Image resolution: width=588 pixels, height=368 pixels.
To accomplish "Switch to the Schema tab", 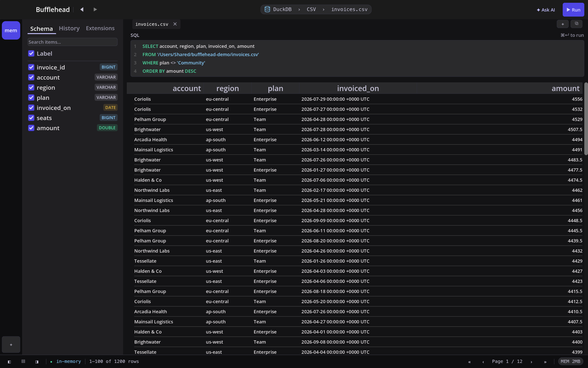I will pyautogui.click(x=41, y=28).
